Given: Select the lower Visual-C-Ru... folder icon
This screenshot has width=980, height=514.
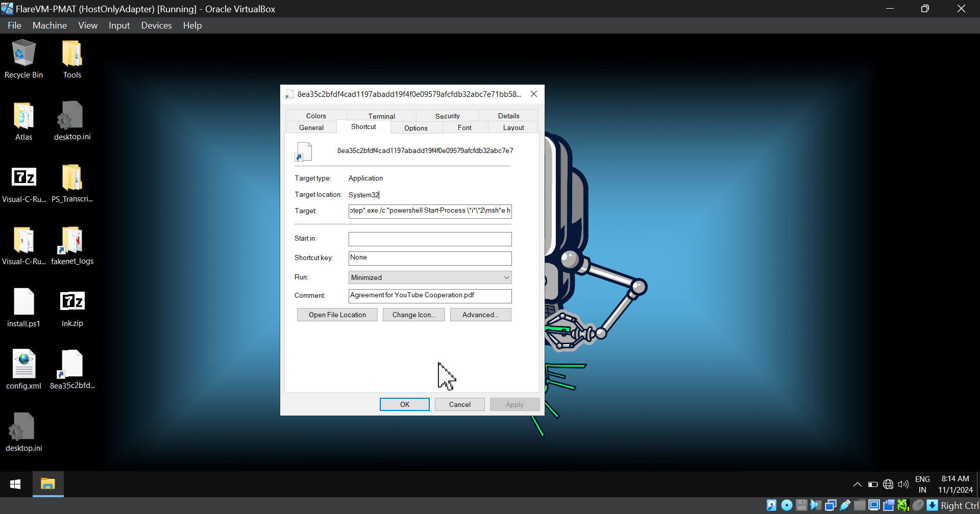Looking at the screenshot, I should (23, 246).
